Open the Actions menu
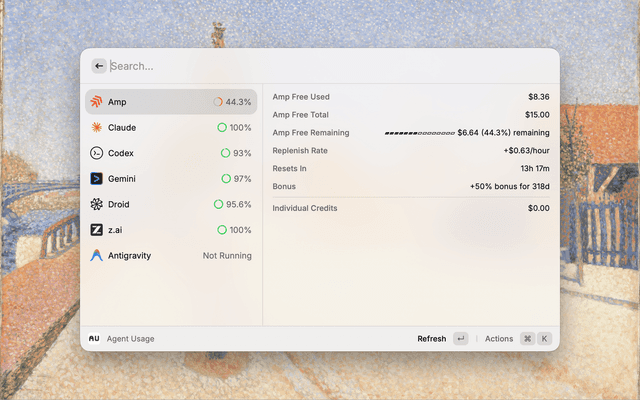The width and height of the screenshot is (640, 400). coord(498,339)
